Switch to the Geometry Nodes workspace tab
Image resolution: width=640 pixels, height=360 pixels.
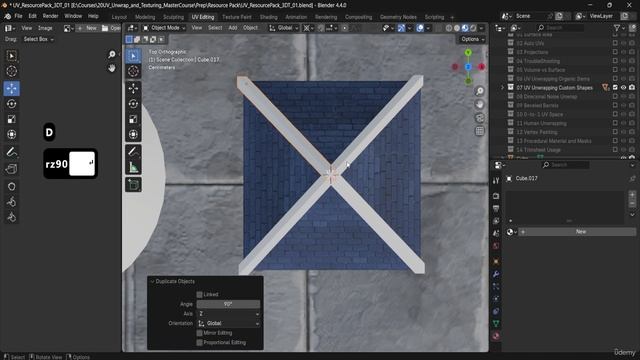(398, 17)
